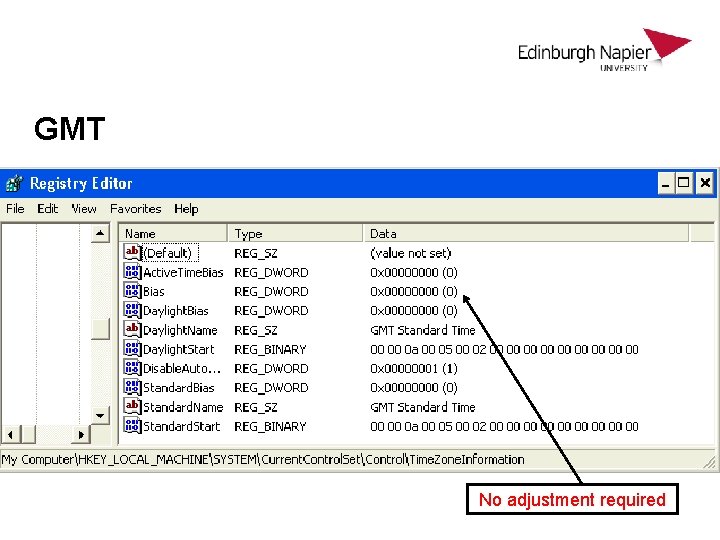Open the File menu

15,209
